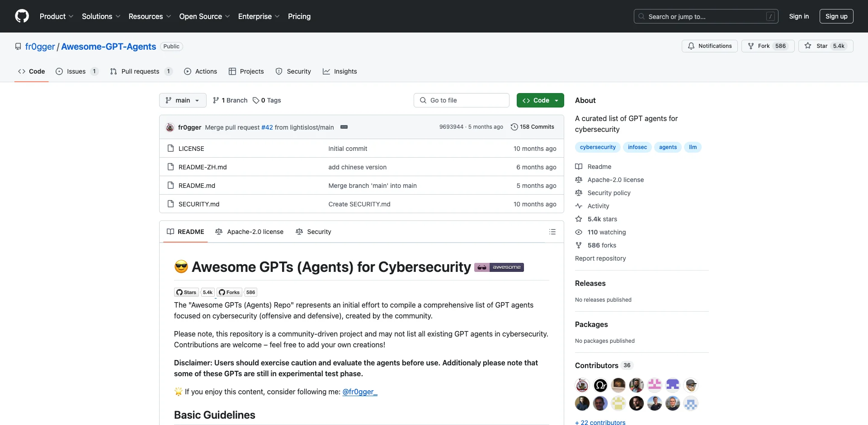The image size is (868, 425).
Task: Switch to the Security tab
Action: [x=293, y=71]
